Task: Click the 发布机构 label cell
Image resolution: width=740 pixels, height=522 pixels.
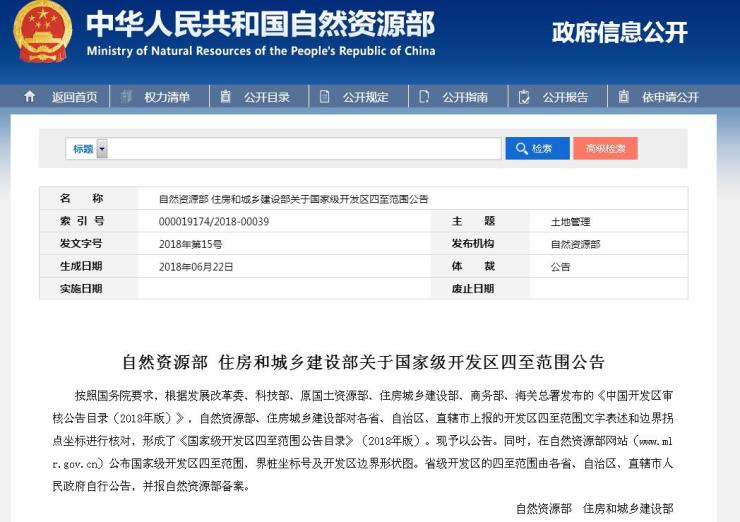Action: 480,244
